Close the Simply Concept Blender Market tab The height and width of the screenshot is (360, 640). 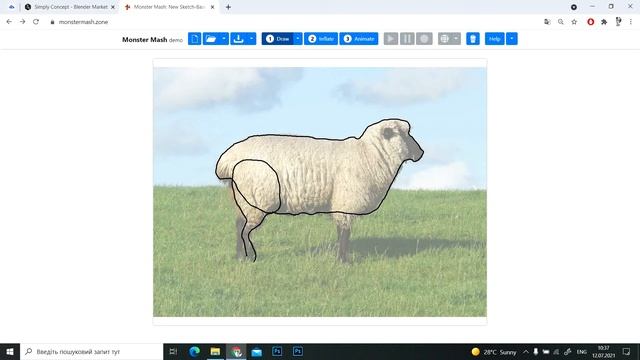pyautogui.click(x=113, y=7)
